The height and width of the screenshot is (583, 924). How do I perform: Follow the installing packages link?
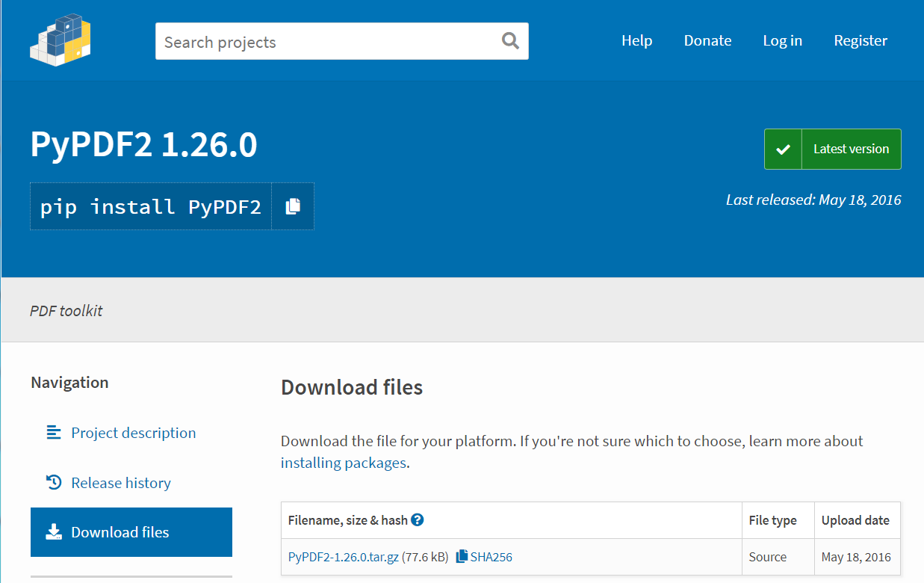pyautogui.click(x=344, y=463)
